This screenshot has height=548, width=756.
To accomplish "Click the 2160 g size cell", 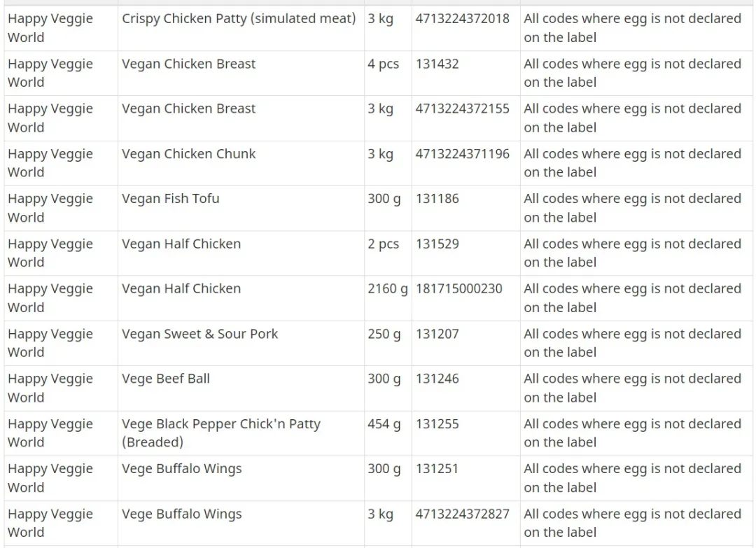I will click(x=388, y=298).
